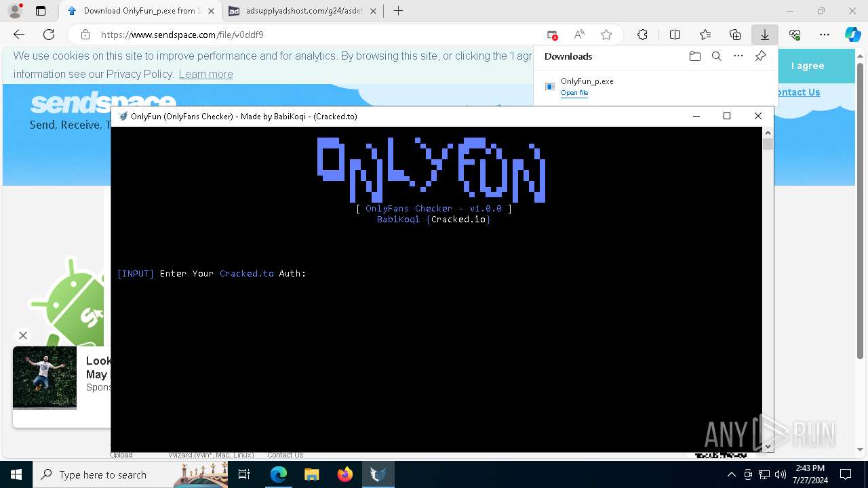Click the browser page vertical scrollbar

861,210
